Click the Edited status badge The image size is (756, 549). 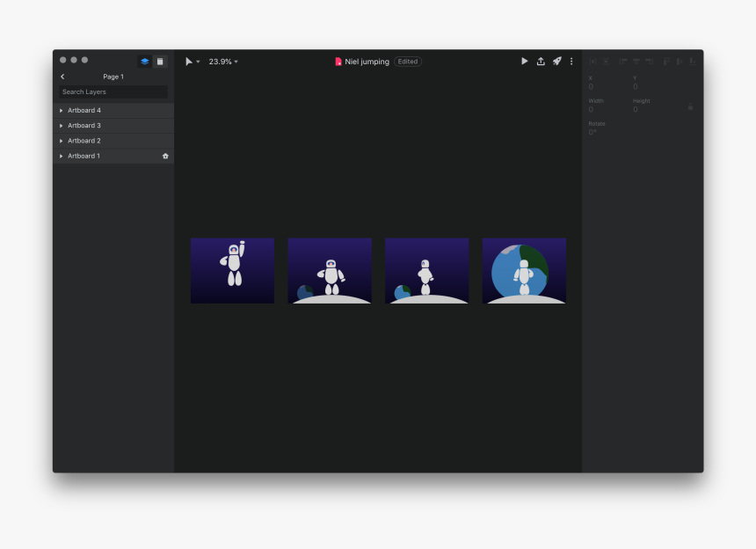[x=408, y=62]
